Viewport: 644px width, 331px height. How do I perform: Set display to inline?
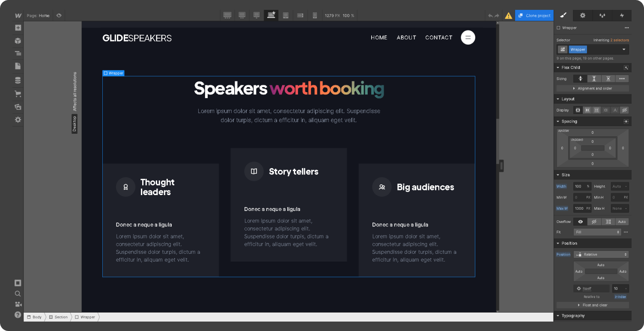615,110
